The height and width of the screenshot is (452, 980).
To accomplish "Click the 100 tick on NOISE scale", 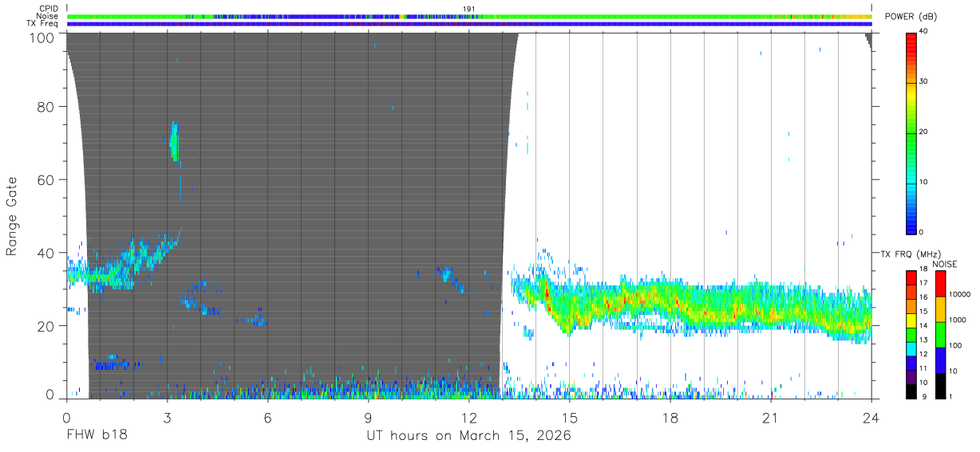I will click(x=956, y=345).
